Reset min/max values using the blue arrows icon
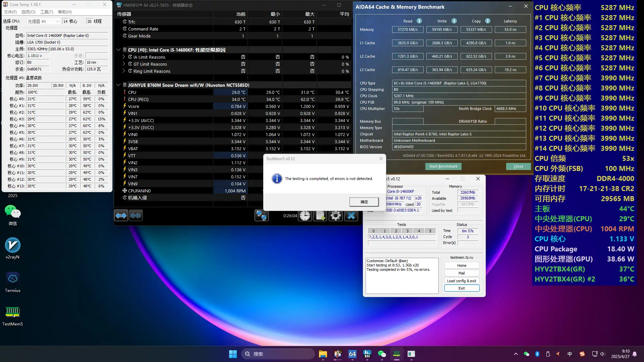644x362 pixels. click(121, 216)
